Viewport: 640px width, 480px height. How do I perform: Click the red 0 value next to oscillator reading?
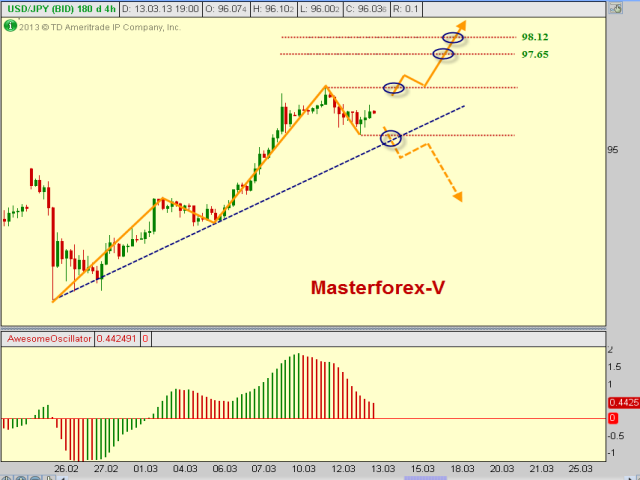(146, 339)
